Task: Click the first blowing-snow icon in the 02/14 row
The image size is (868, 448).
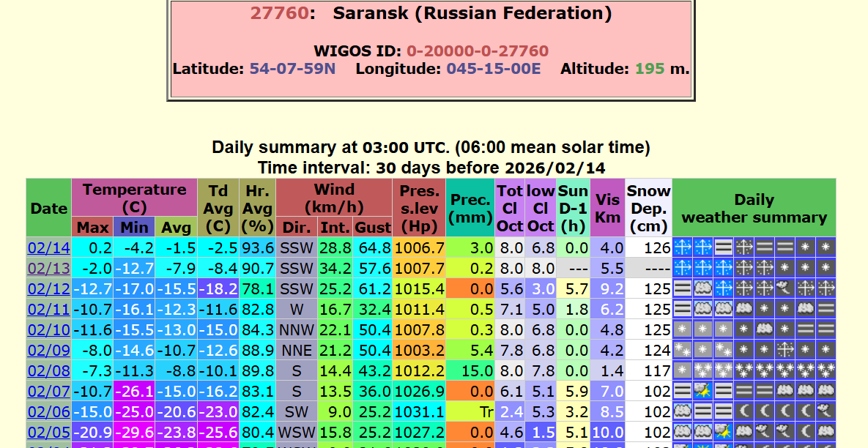Action: click(683, 247)
